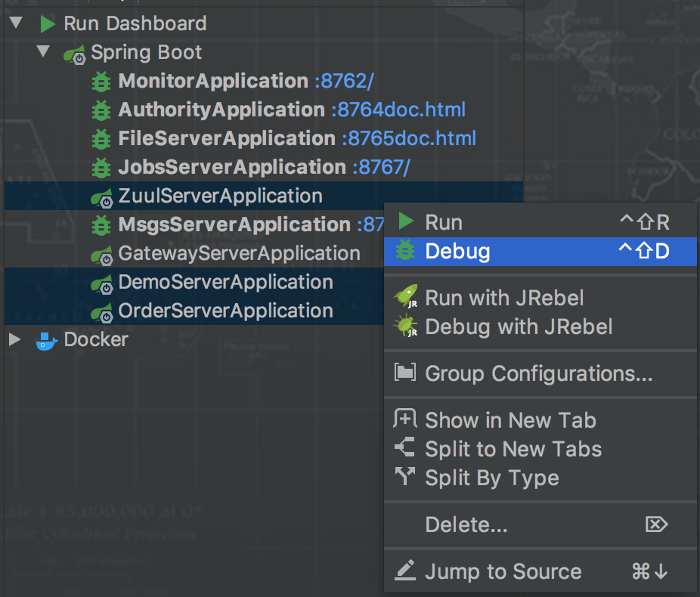Choose Run from the context menu
Screen dimensions: 700x597
click(540, 222)
